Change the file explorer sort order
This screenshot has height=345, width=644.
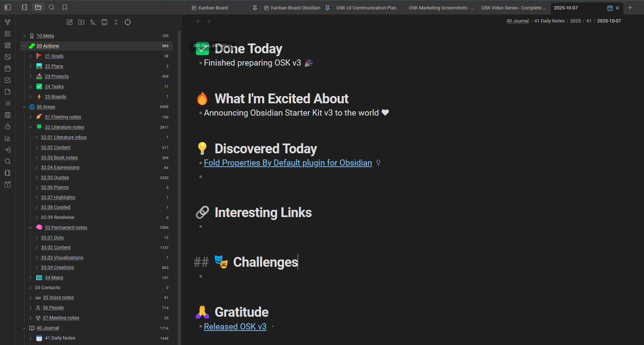pyautogui.click(x=93, y=22)
